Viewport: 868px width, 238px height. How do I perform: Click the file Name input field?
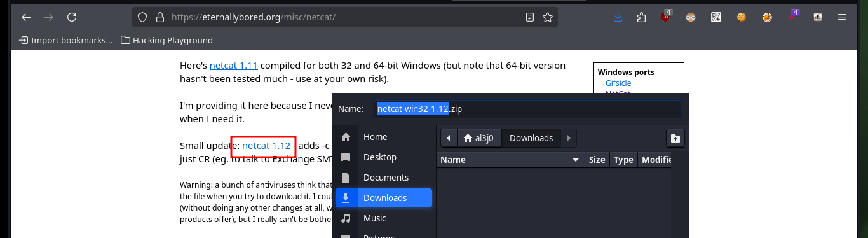(527, 109)
